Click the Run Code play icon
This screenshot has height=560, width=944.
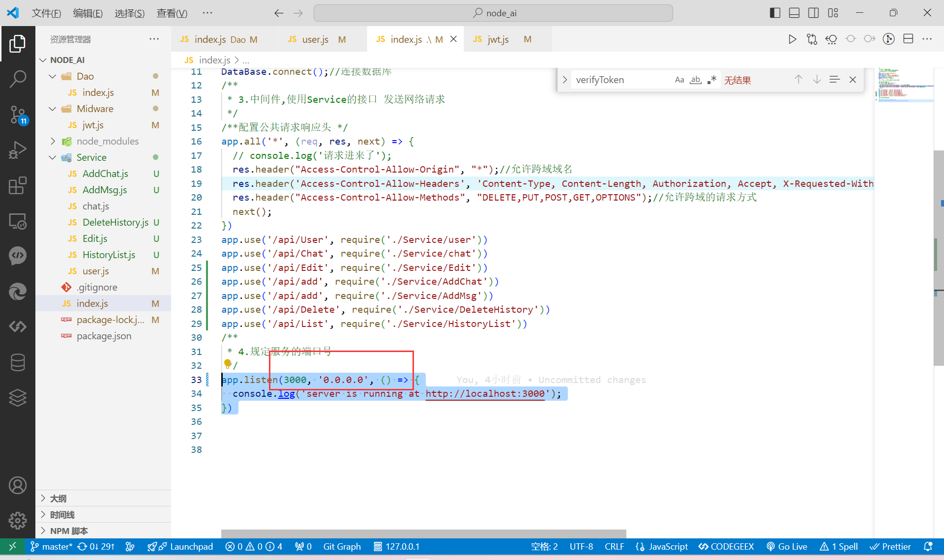(792, 39)
